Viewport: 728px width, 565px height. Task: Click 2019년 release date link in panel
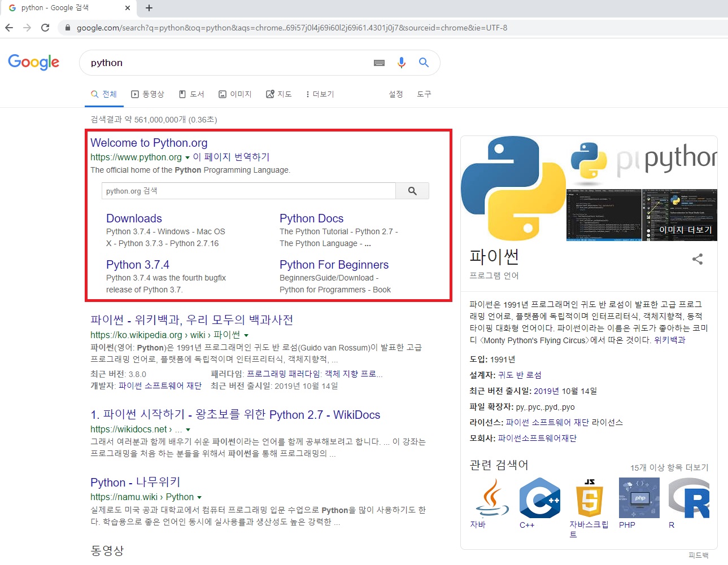(x=546, y=391)
